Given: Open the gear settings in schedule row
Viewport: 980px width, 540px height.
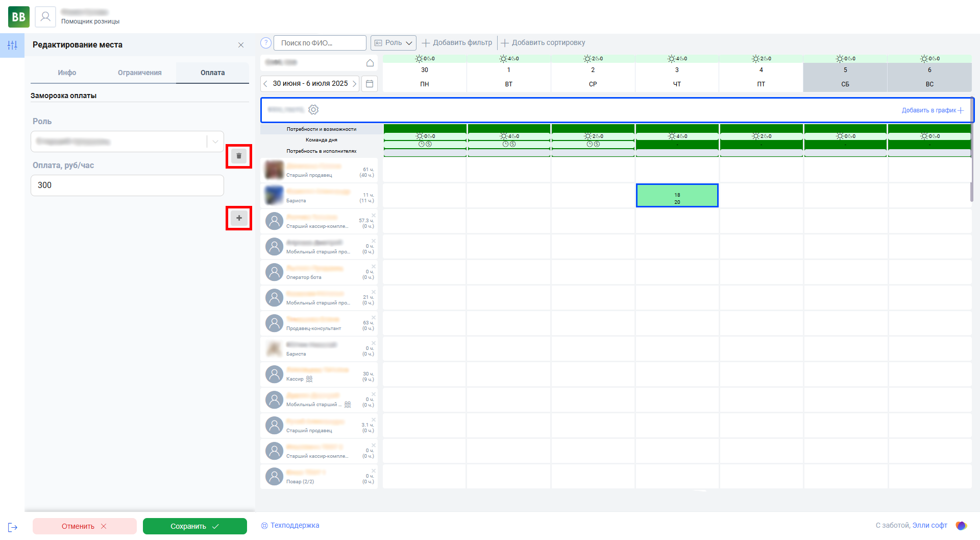Looking at the screenshot, I should pos(313,110).
